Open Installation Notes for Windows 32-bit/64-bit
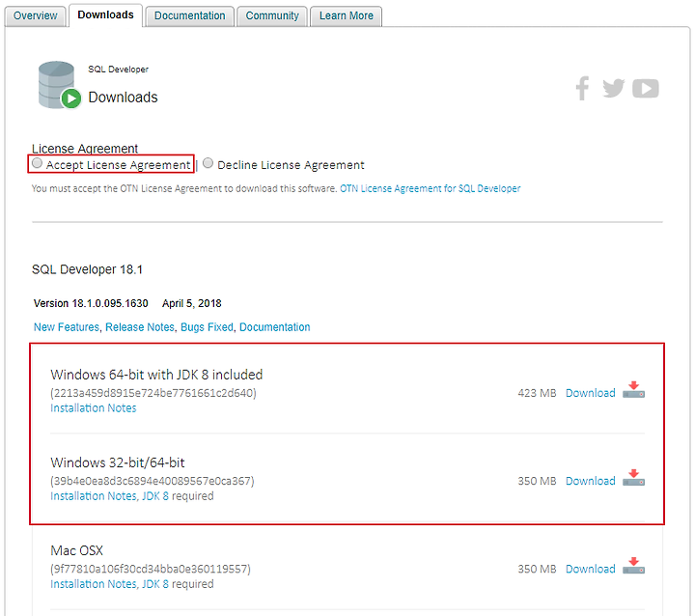 coord(94,496)
